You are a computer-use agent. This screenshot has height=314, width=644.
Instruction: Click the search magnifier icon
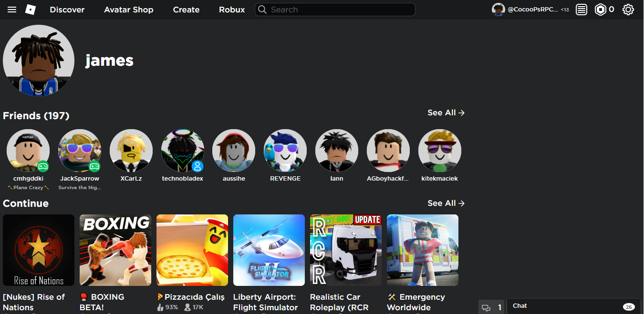tap(262, 10)
